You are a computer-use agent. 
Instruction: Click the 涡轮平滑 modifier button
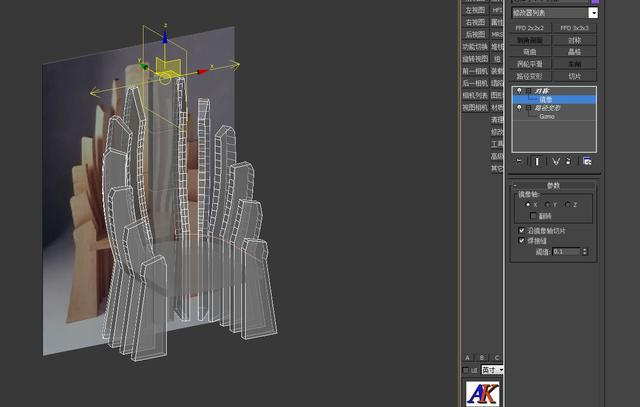(530, 64)
